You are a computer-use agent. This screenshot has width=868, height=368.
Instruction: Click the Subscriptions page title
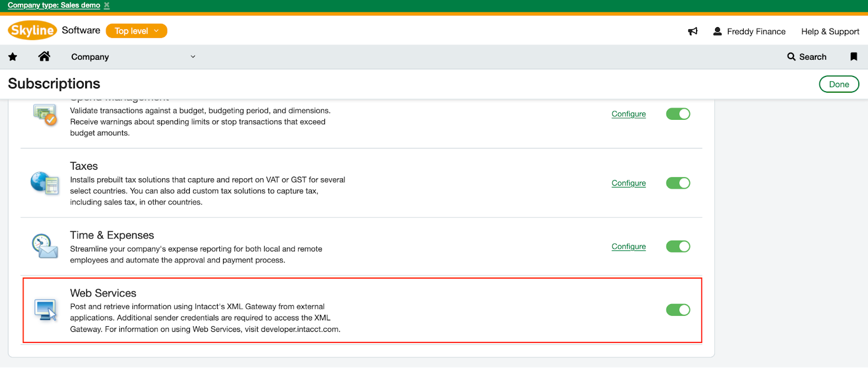click(x=54, y=83)
